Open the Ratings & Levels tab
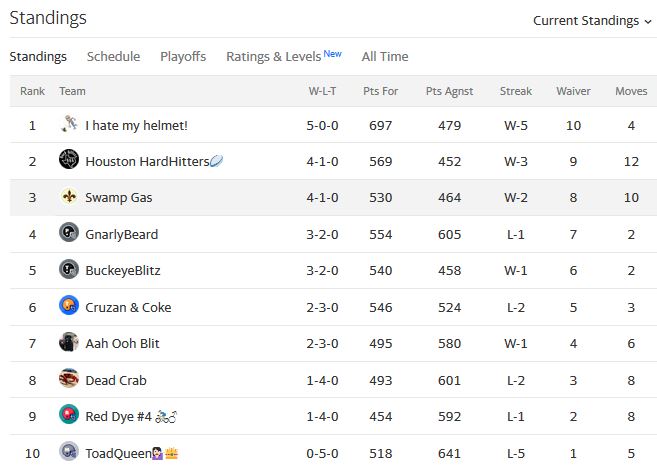657x468 pixels. point(284,56)
